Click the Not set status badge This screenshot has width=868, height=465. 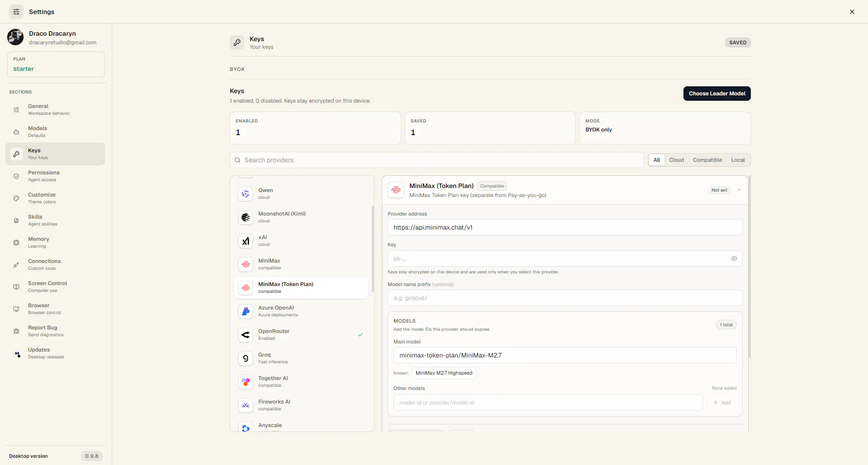(x=719, y=190)
